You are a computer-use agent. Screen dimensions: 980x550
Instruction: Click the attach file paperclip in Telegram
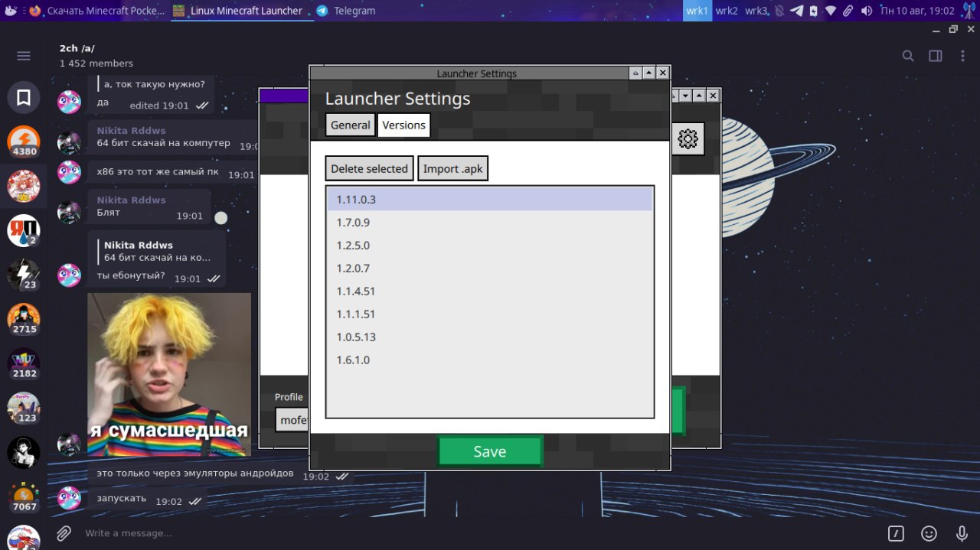64,533
